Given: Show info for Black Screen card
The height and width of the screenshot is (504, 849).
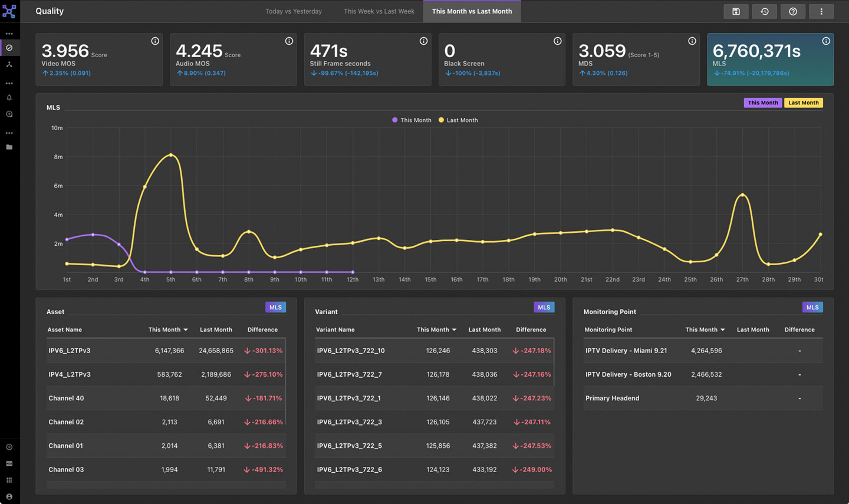Looking at the screenshot, I should click(557, 41).
